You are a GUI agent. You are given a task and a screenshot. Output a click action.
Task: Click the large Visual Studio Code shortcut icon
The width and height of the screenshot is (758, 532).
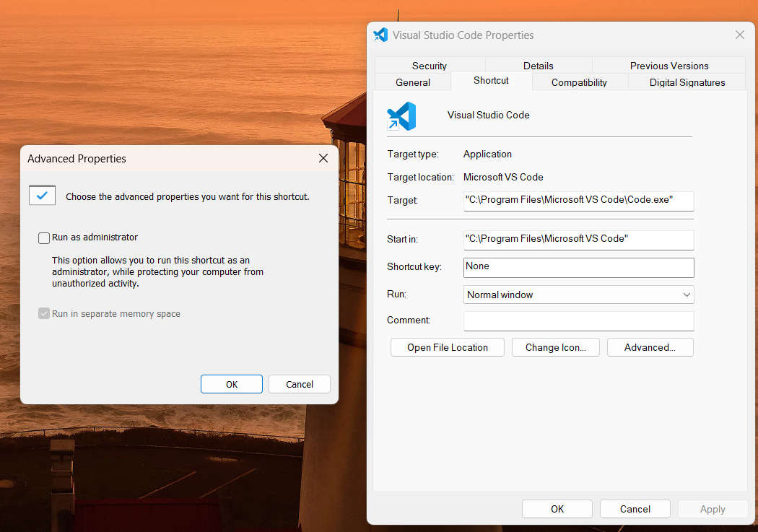pyautogui.click(x=401, y=116)
